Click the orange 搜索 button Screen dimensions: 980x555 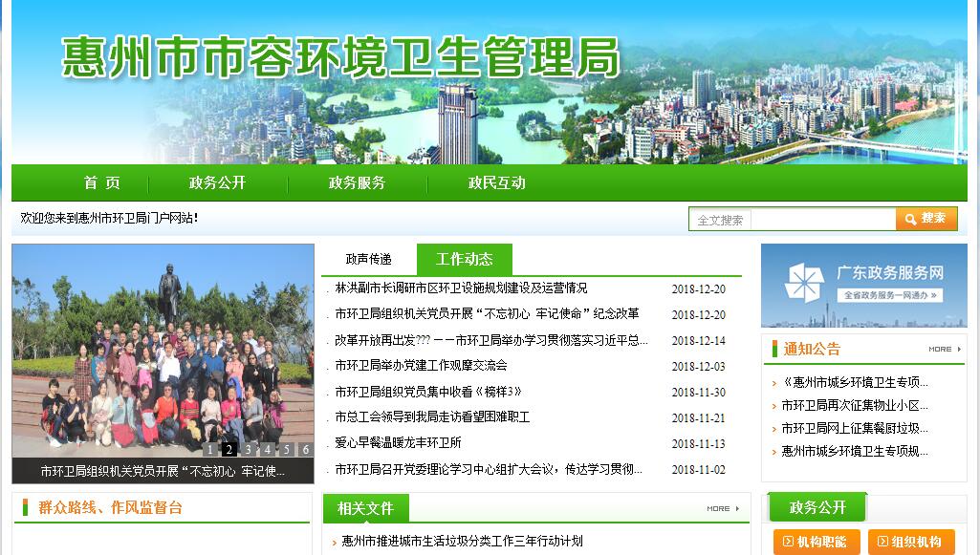point(926,219)
